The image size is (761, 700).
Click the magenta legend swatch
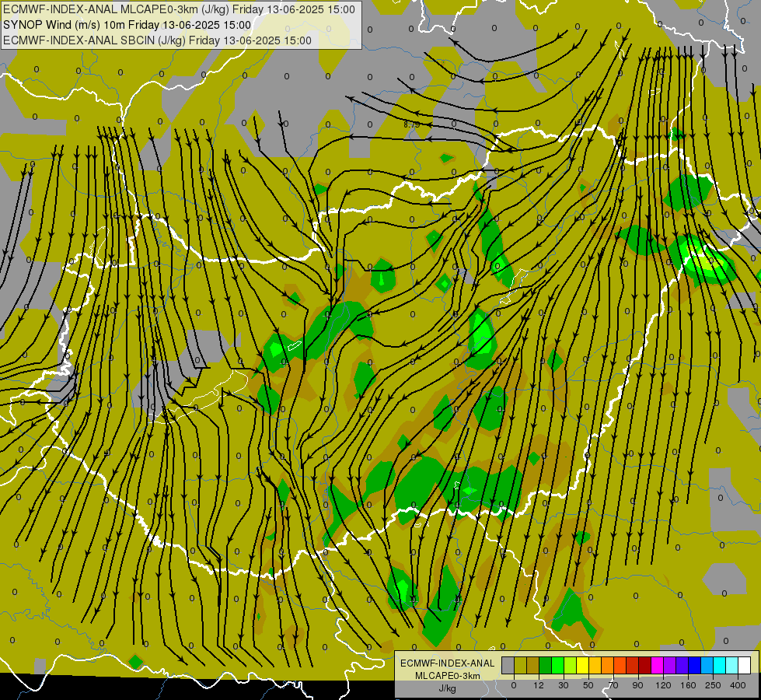(x=658, y=665)
